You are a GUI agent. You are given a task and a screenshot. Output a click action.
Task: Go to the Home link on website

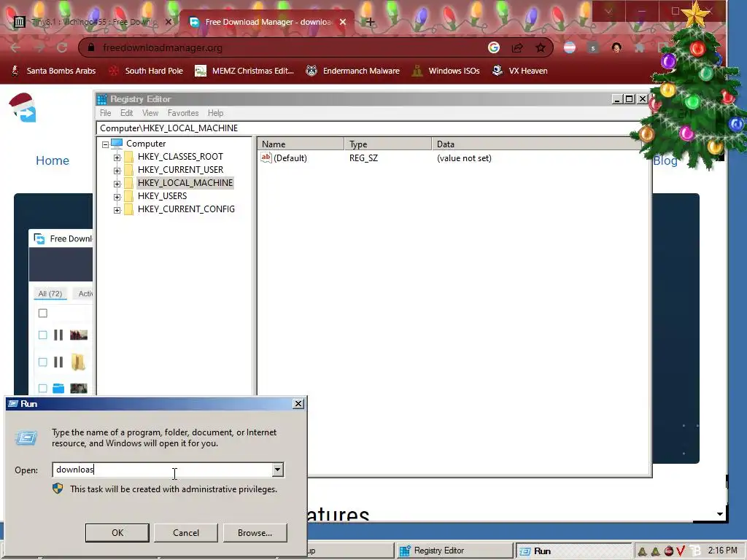(x=53, y=160)
